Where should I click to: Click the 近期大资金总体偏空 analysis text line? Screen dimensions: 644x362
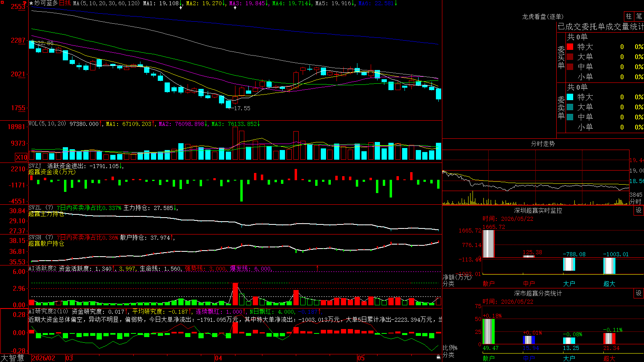(235, 319)
